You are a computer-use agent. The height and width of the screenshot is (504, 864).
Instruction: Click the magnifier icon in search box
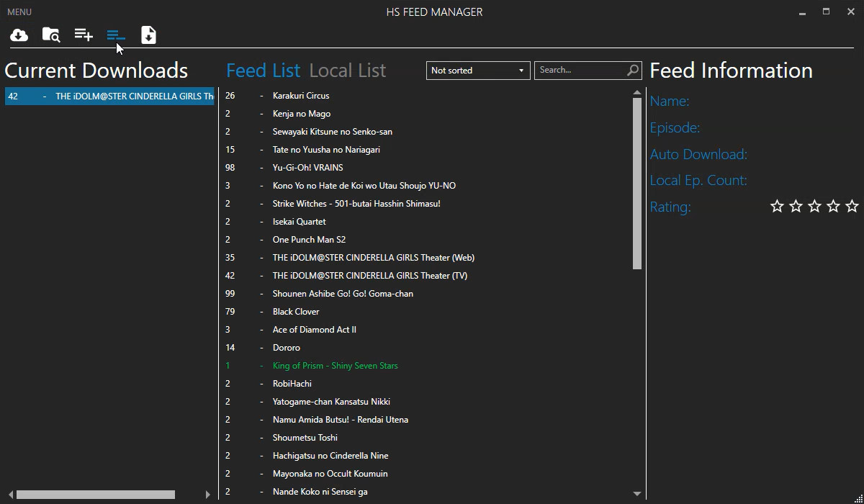click(633, 70)
